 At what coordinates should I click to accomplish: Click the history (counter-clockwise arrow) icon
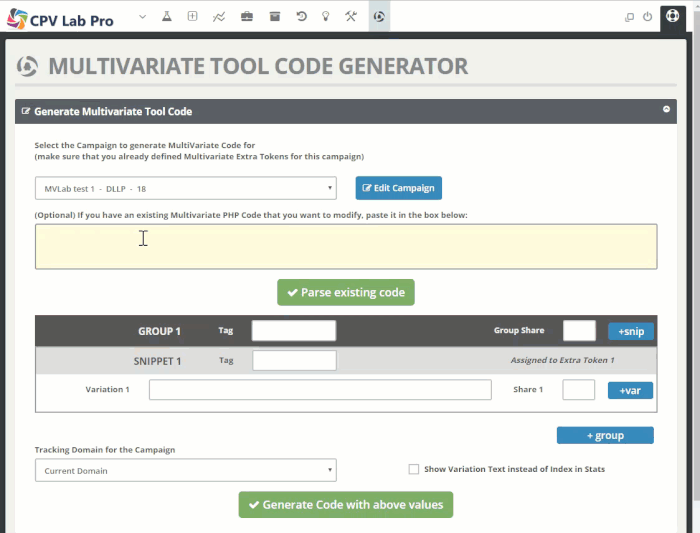point(301,17)
